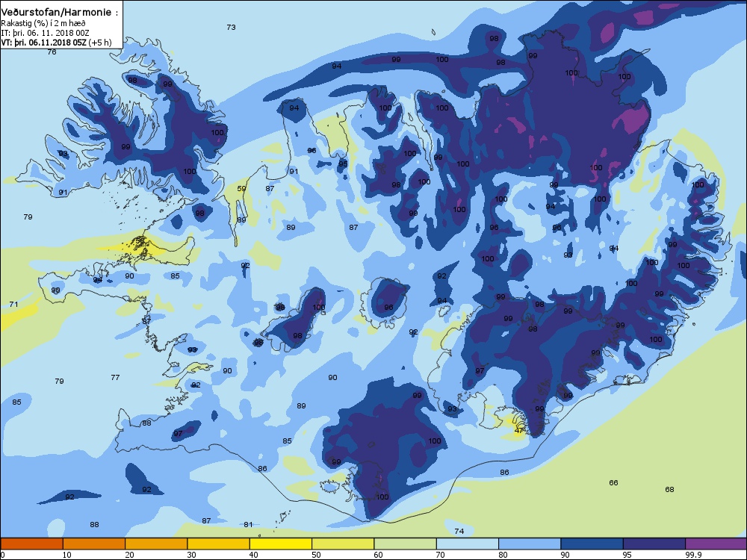Click the humidity value 81 on the map
The width and height of the screenshot is (747, 560).
pyautogui.click(x=248, y=525)
